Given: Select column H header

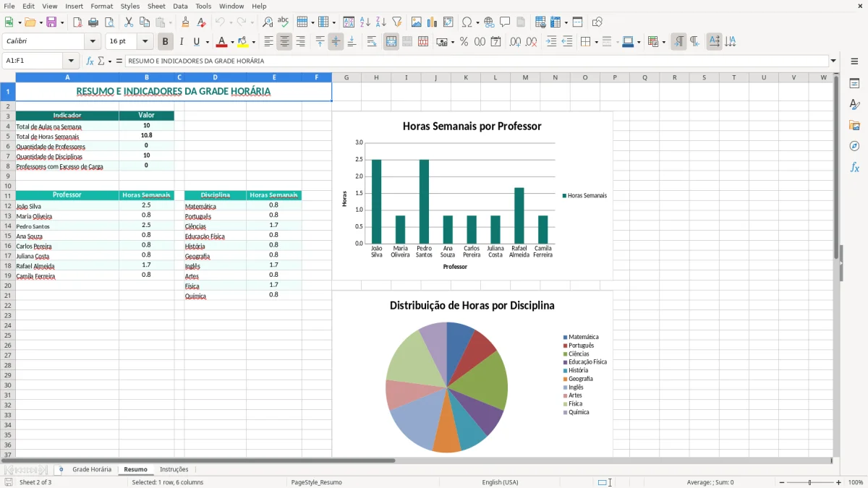Looking at the screenshot, I should point(376,77).
